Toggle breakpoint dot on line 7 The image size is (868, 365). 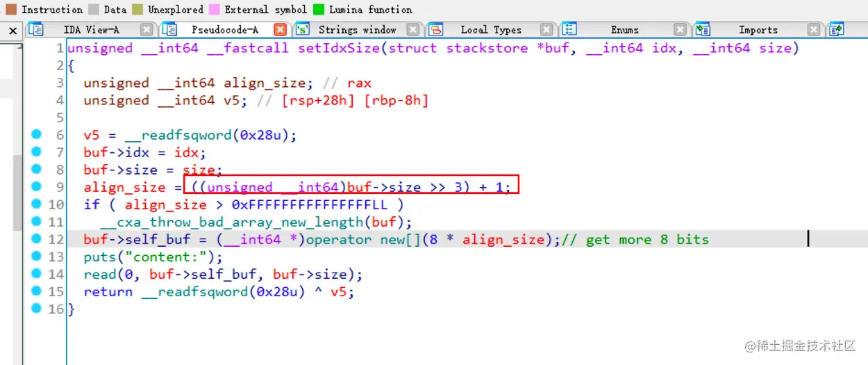[x=36, y=152]
